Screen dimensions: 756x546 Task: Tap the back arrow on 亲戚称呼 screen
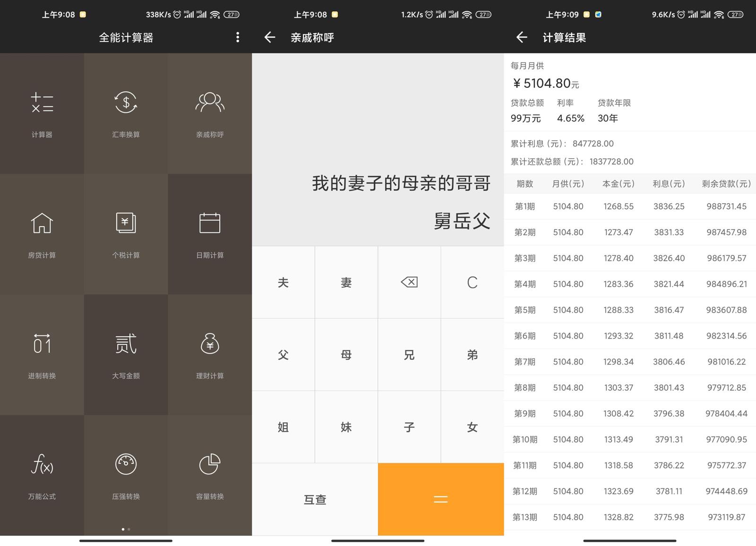(x=269, y=37)
